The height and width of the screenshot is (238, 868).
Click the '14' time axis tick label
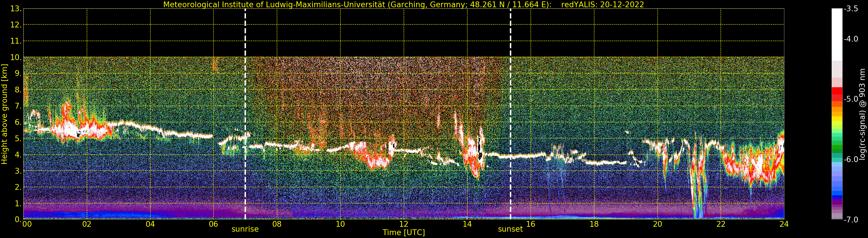(467, 224)
